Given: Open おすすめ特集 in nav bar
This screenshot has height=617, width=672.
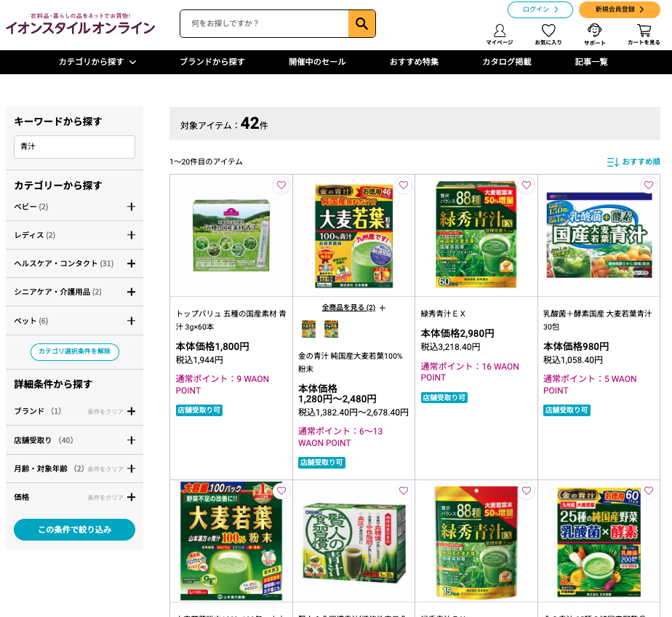Looking at the screenshot, I should (x=414, y=62).
